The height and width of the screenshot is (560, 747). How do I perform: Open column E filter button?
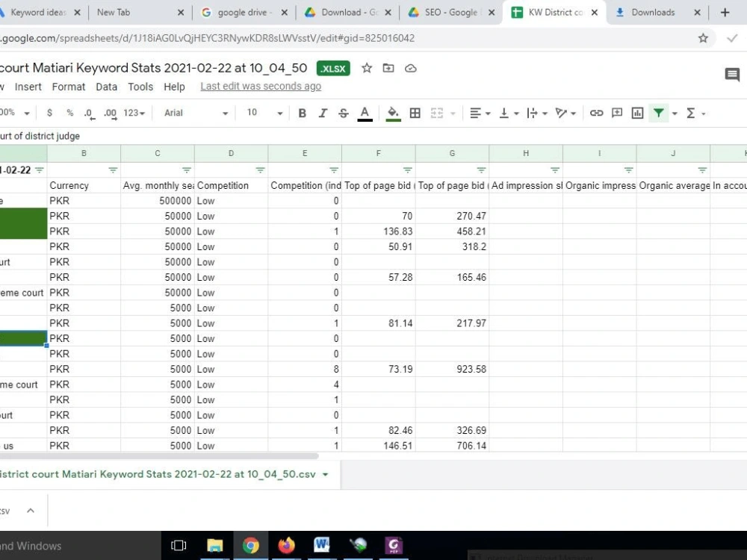[x=334, y=170]
